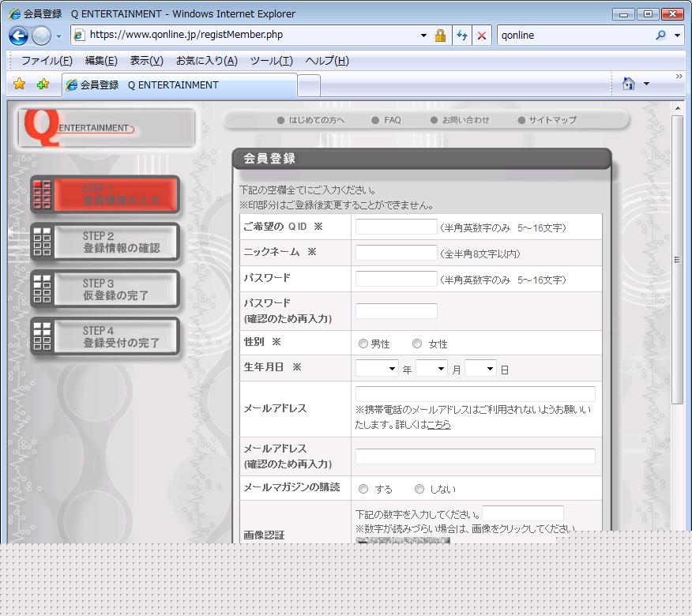Viewport: 692px width, 616px height.
Task: Open the birth day (日) dropdown
Action: [480, 369]
